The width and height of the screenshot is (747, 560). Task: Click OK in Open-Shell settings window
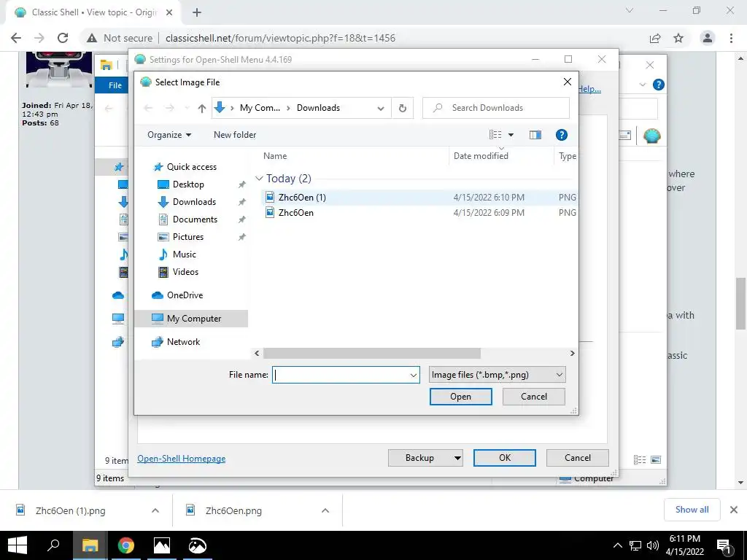pos(505,458)
